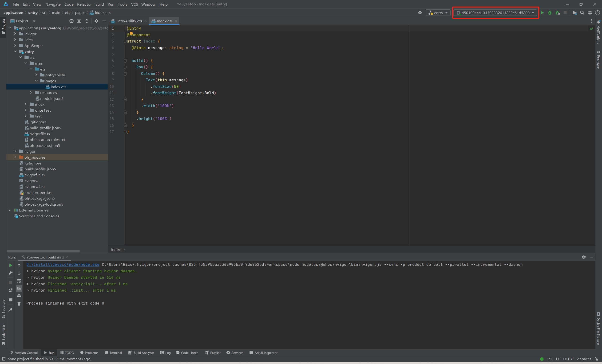Open the Refactor menu
This screenshot has width=602, height=364.
click(84, 4)
